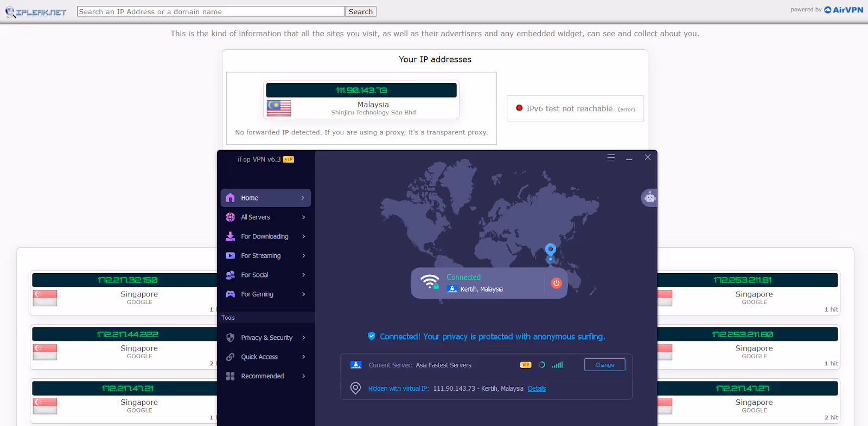Open the AirVPN powered-by link

click(844, 10)
